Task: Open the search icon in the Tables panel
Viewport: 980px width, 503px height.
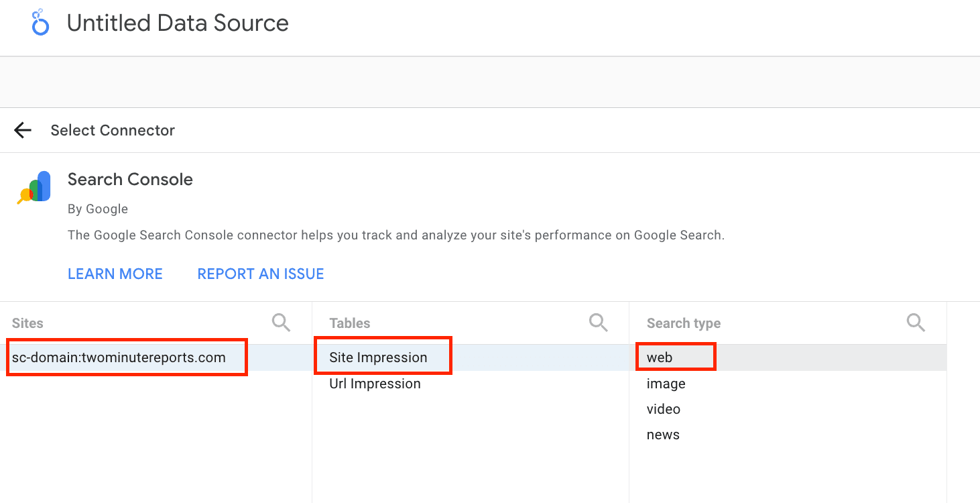Action: 598,323
